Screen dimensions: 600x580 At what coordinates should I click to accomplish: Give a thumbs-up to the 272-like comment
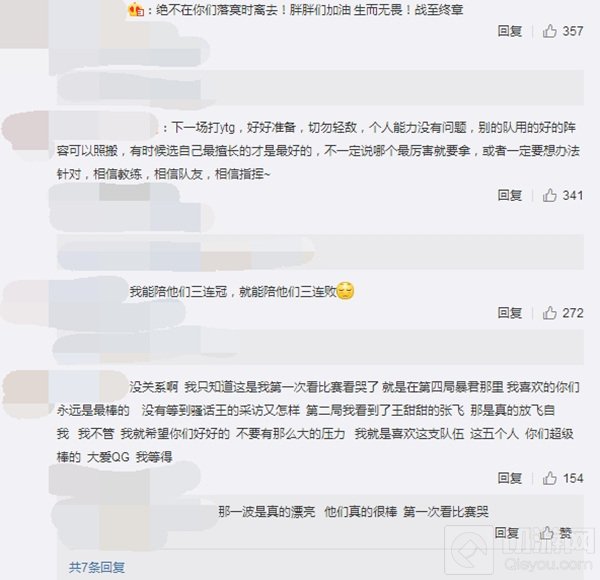coord(549,313)
